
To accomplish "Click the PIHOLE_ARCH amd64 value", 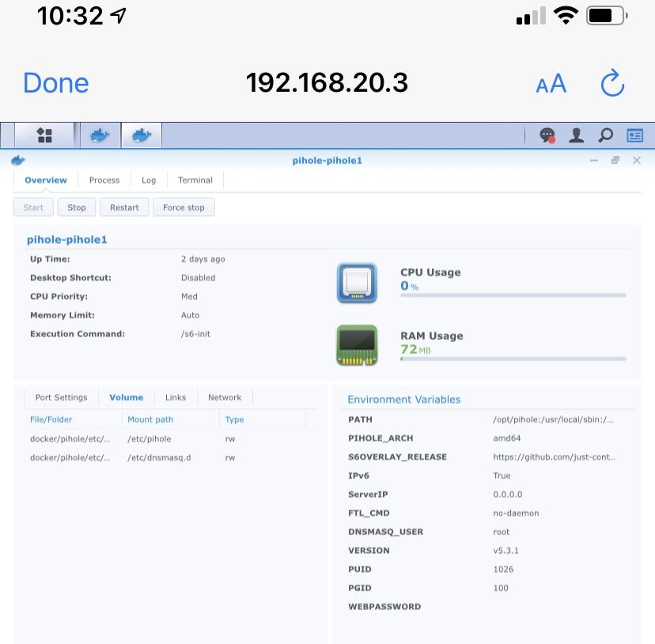I will (507, 438).
